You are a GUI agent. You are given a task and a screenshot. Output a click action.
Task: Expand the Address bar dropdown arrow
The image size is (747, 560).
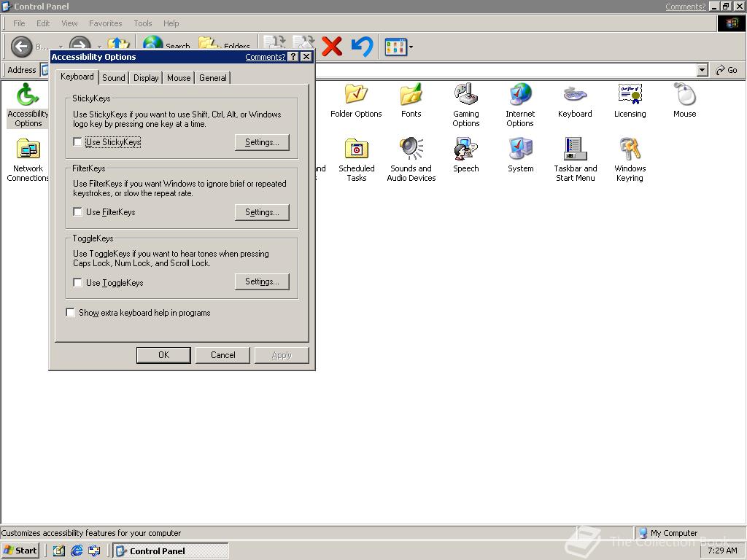pyautogui.click(x=703, y=70)
